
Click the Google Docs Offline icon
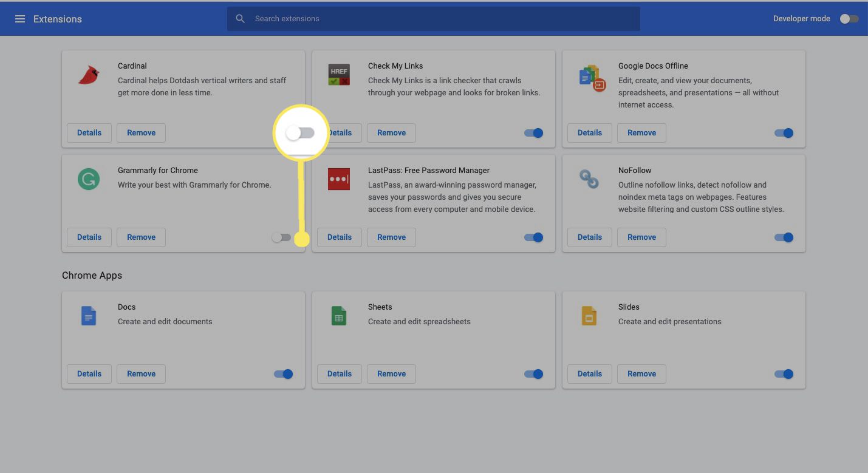592,78
